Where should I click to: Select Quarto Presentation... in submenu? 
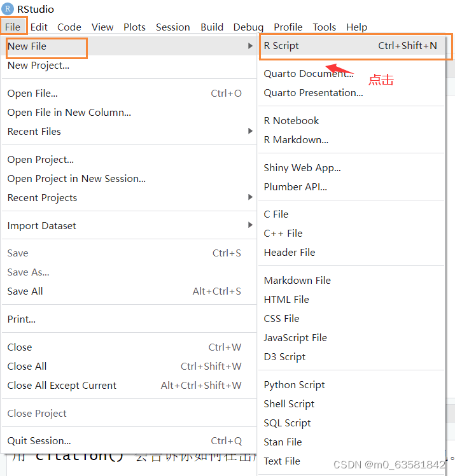pos(351,93)
